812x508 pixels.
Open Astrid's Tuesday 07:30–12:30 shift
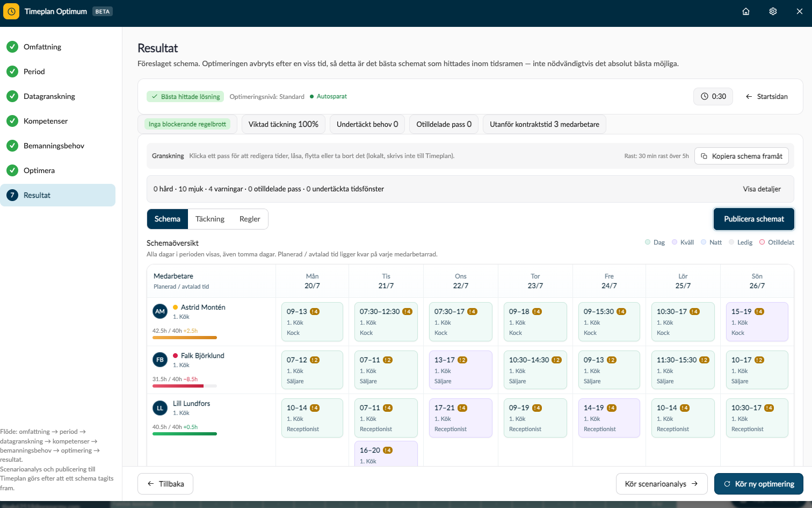[386, 321]
